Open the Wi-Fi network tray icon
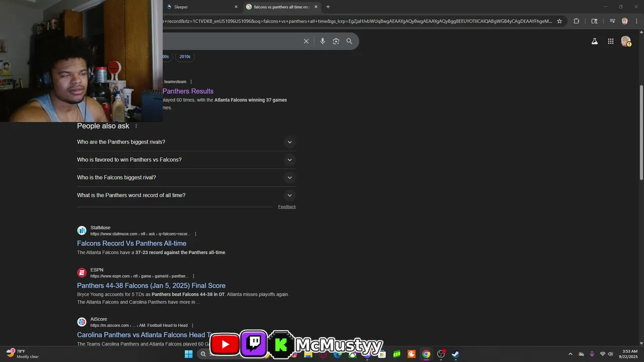This screenshot has height=362, width=644. (602, 354)
